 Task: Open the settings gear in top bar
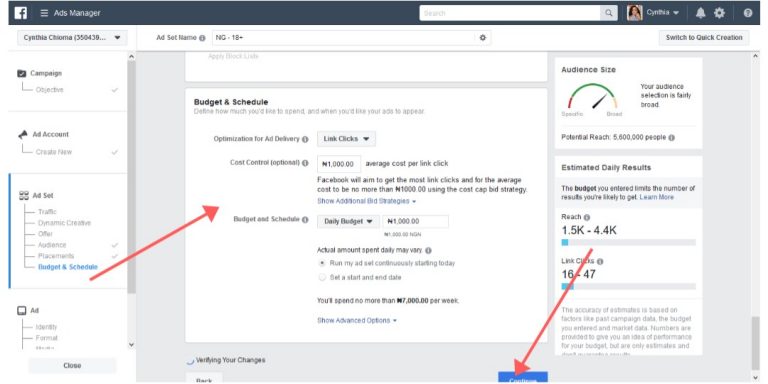click(x=720, y=13)
